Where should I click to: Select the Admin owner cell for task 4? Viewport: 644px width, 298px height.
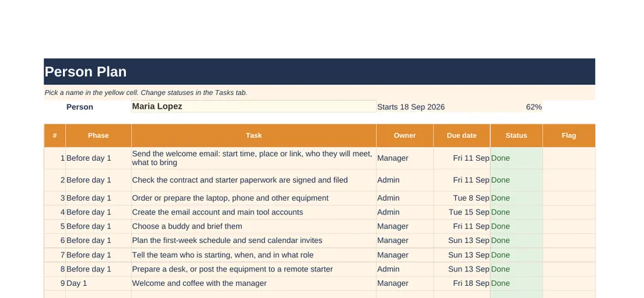coord(404,212)
